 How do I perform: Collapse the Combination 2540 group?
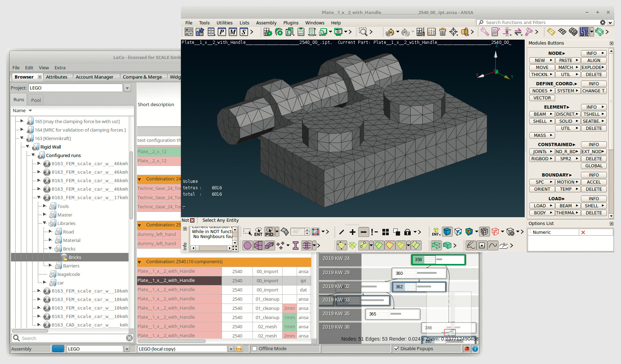coord(139,262)
